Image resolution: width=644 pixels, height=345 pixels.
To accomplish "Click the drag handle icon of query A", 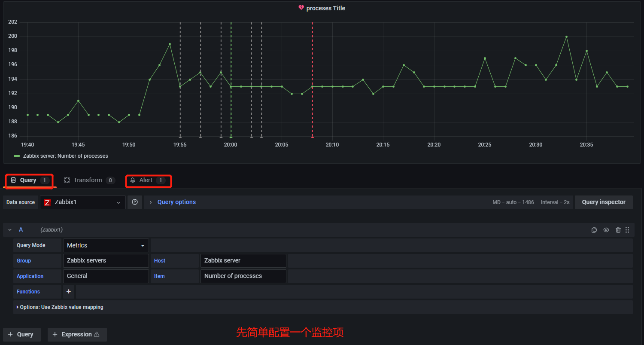I will tap(627, 230).
